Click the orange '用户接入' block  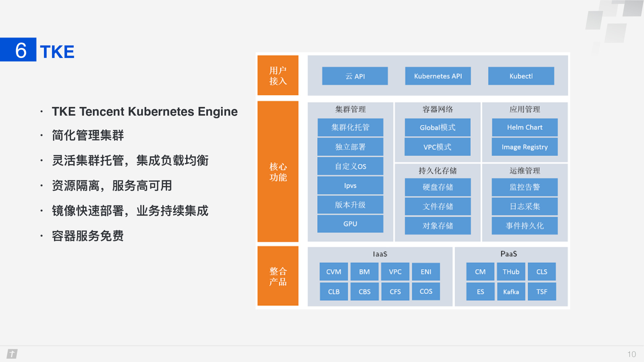[x=278, y=75]
